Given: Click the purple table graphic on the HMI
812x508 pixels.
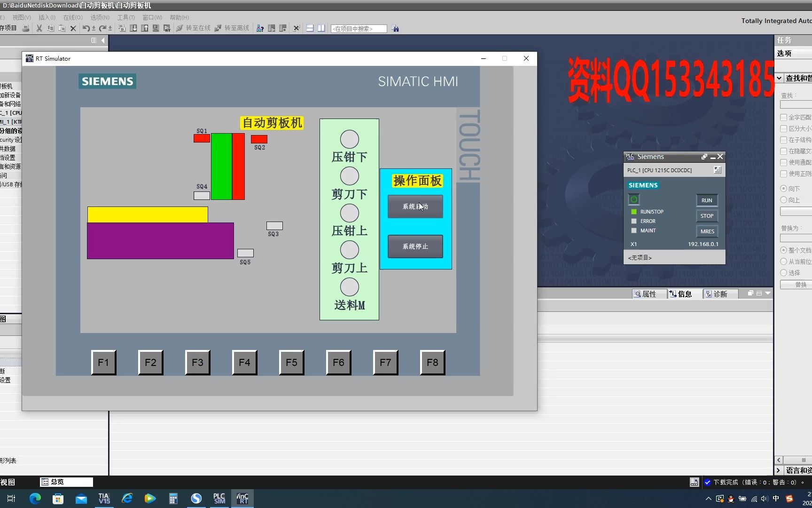Looking at the screenshot, I should click(x=160, y=241).
